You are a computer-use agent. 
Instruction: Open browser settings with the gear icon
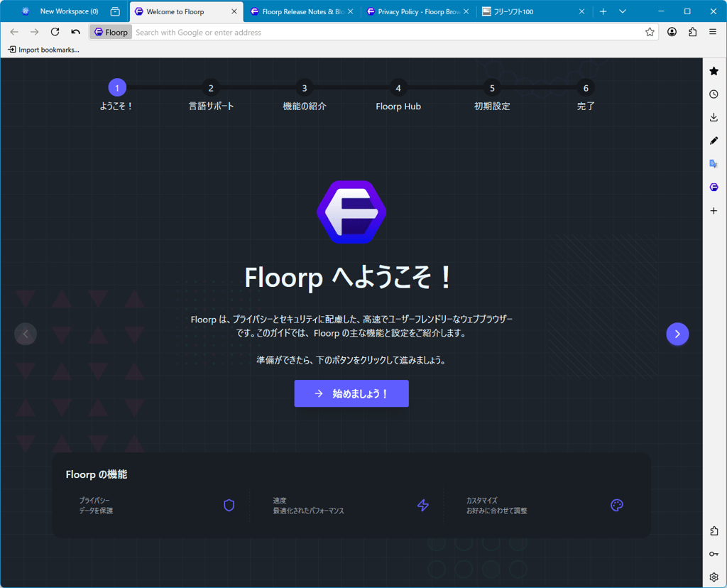(x=714, y=577)
